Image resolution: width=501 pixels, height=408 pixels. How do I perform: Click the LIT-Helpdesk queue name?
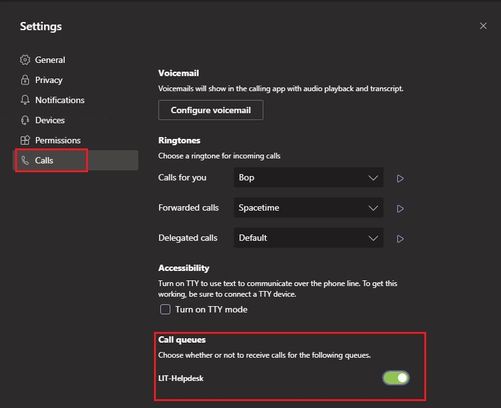181,378
